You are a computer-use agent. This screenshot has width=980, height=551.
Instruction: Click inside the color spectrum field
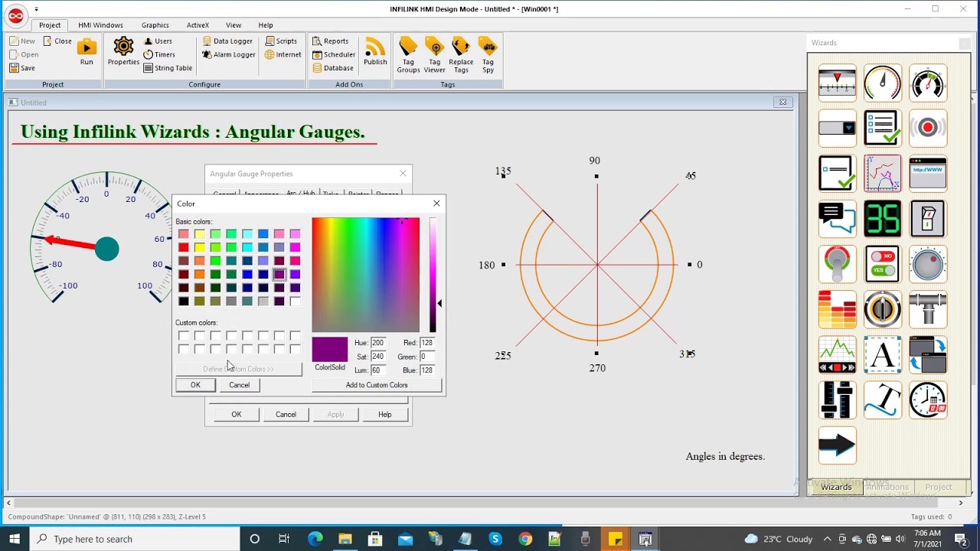(x=365, y=275)
